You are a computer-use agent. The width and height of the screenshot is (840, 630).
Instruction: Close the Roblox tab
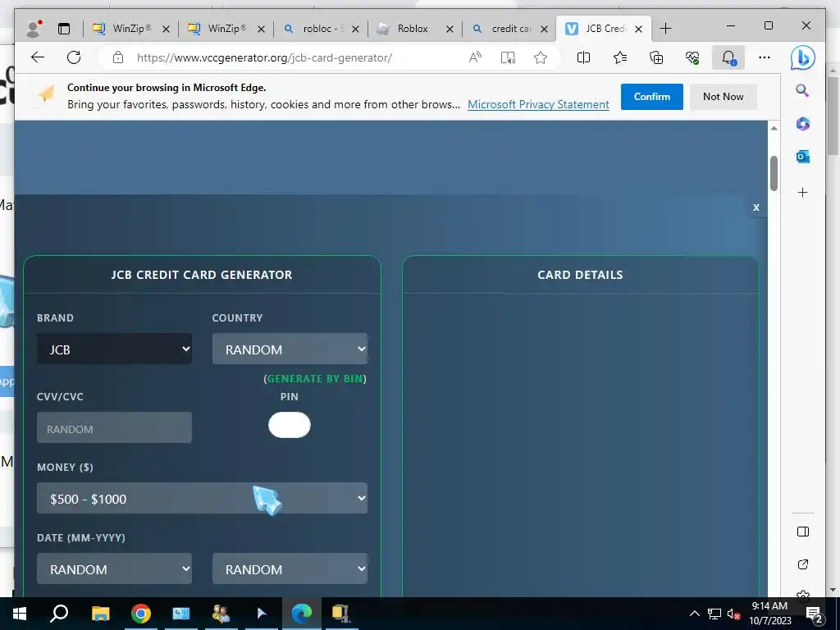pos(450,29)
